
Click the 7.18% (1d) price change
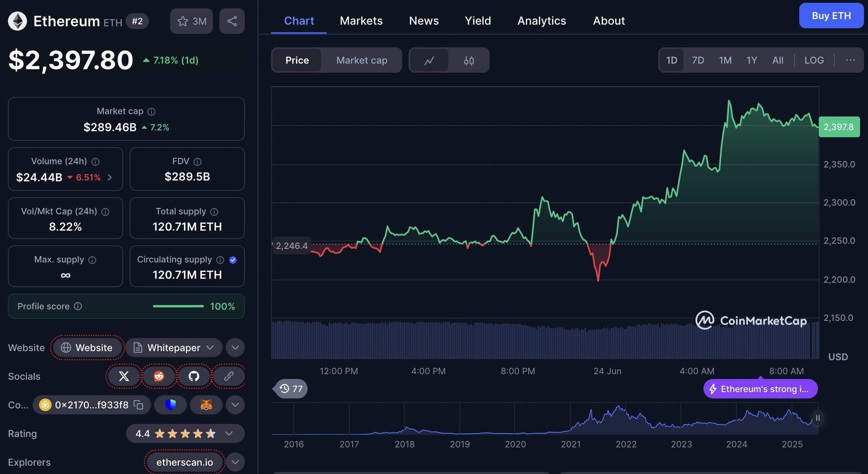click(x=171, y=60)
